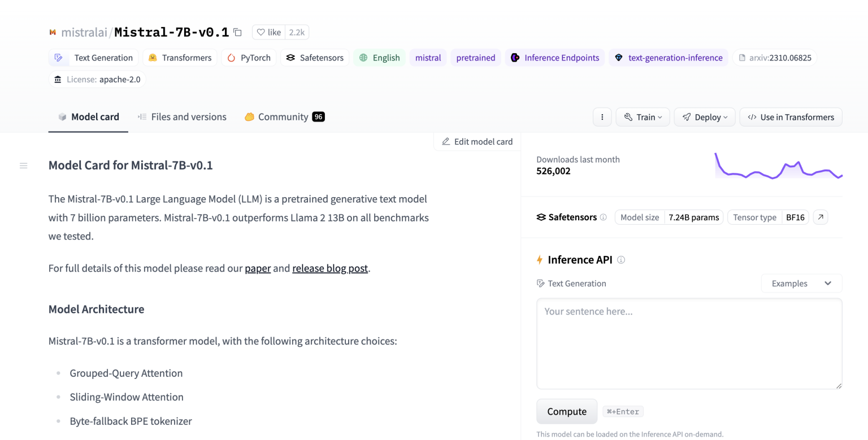Open the three-dot overflow menu
Image resolution: width=868 pixels, height=440 pixels.
tap(602, 117)
